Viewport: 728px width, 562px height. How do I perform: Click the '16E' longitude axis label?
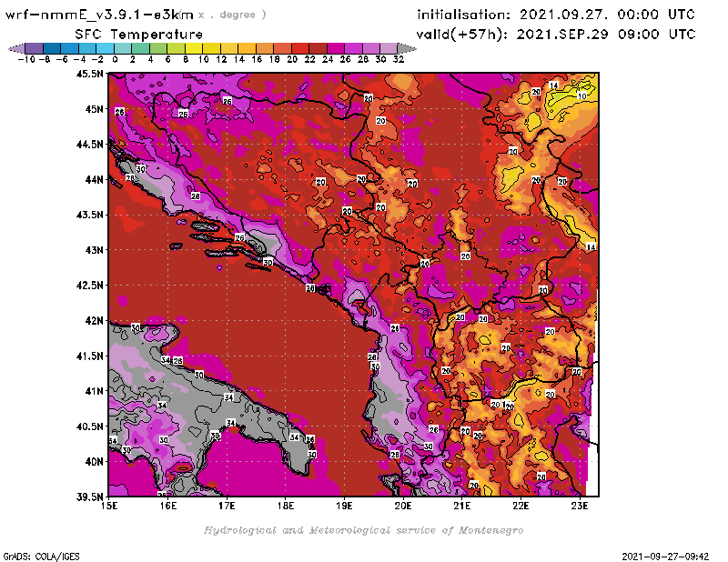pyautogui.click(x=168, y=506)
